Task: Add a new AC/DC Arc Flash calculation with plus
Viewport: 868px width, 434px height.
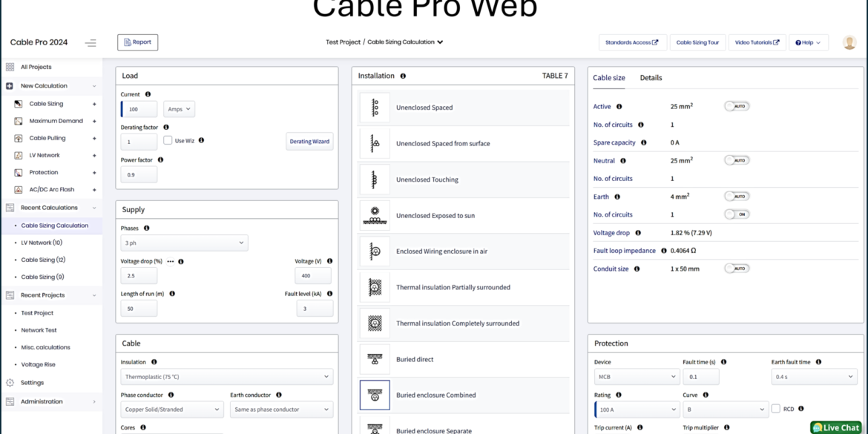Action: pos(94,189)
